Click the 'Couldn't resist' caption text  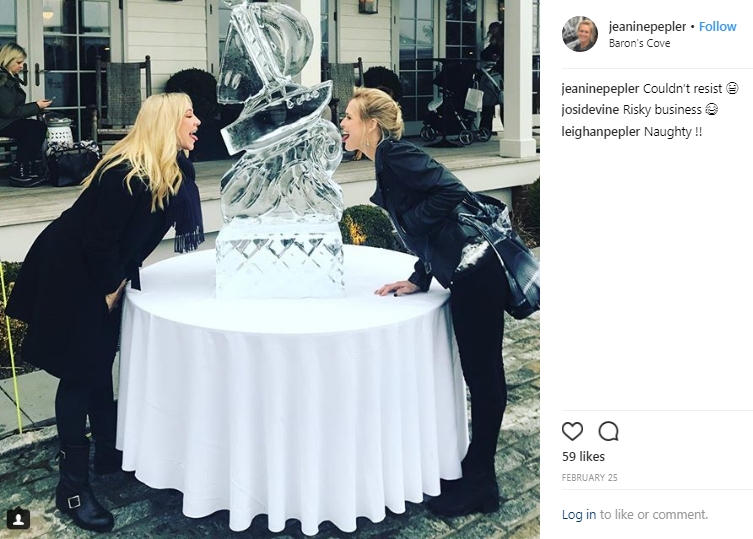682,89
